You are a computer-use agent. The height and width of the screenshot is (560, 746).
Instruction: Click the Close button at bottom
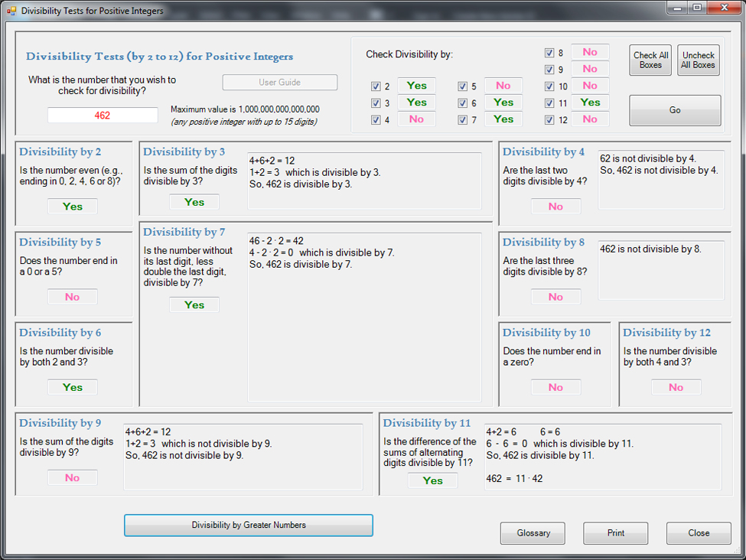698,533
